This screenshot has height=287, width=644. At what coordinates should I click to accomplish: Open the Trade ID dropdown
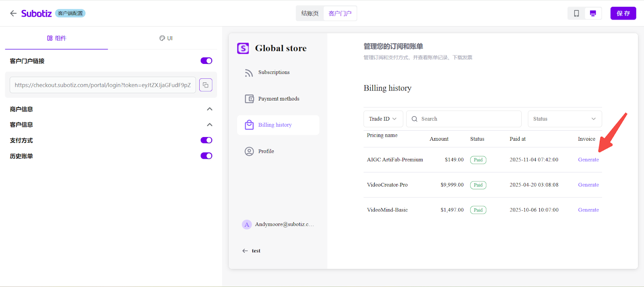pos(383,119)
